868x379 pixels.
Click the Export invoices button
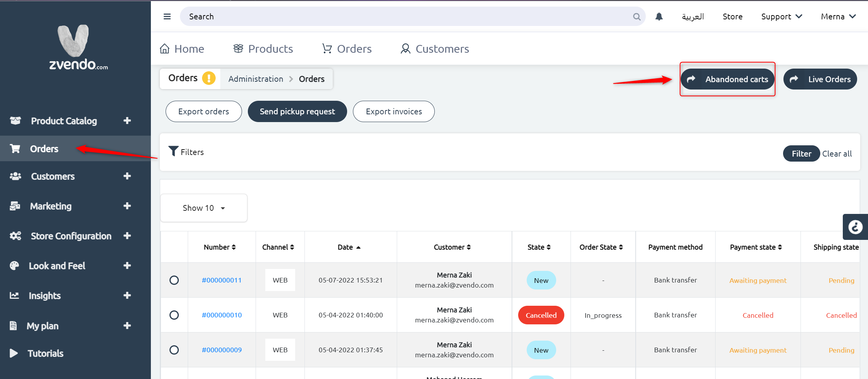point(394,112)
